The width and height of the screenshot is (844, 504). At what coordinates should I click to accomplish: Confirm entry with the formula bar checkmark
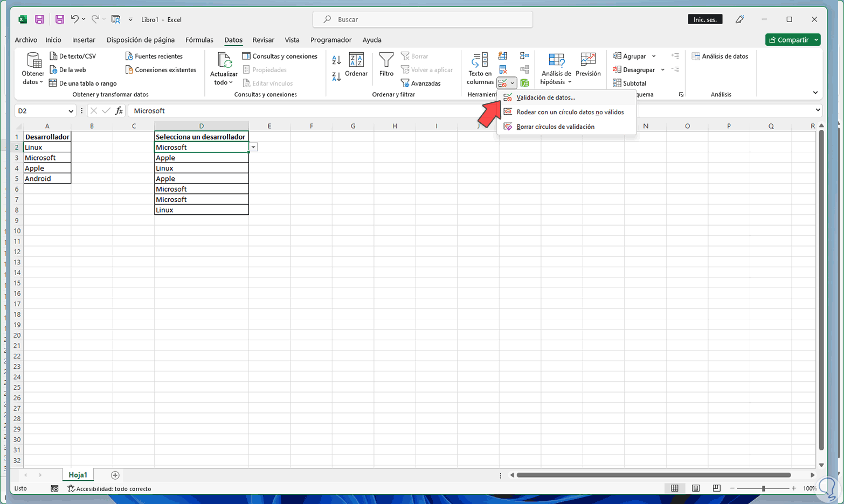click(106, 111)
